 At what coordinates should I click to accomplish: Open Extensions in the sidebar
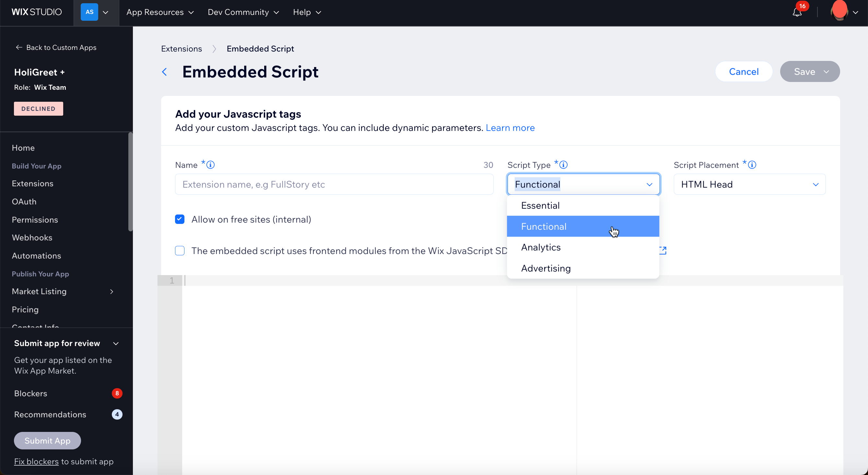[x=32, y=183]
